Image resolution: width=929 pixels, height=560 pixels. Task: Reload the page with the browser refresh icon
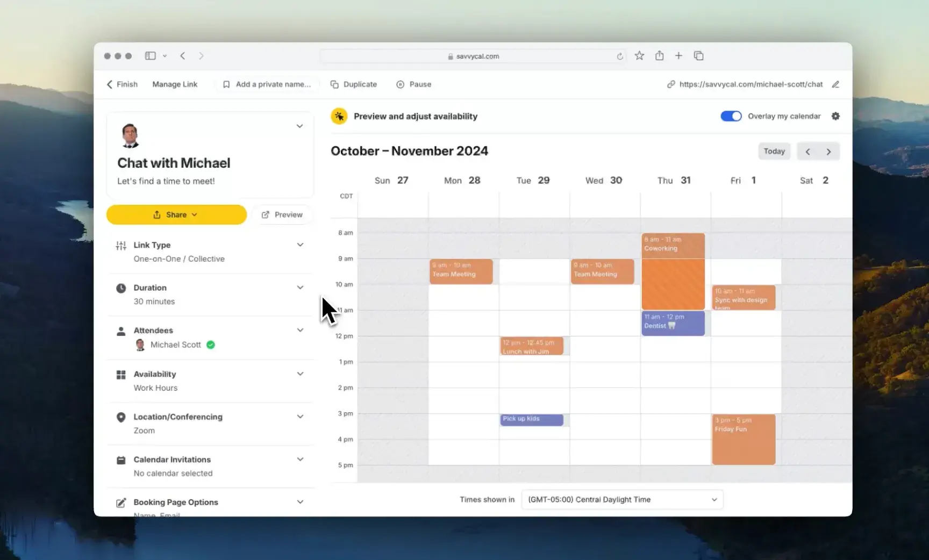pos(620,55)
